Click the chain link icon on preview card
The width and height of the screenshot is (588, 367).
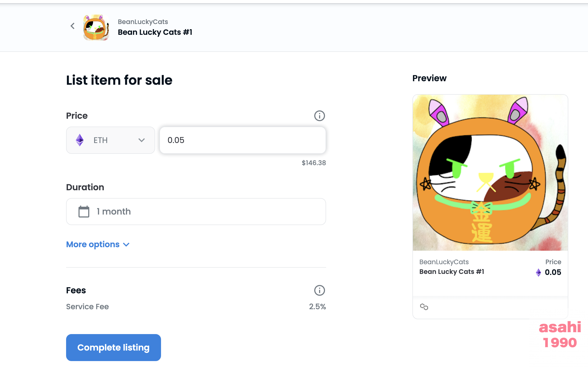pyautogui.click(x=424, y=307)
